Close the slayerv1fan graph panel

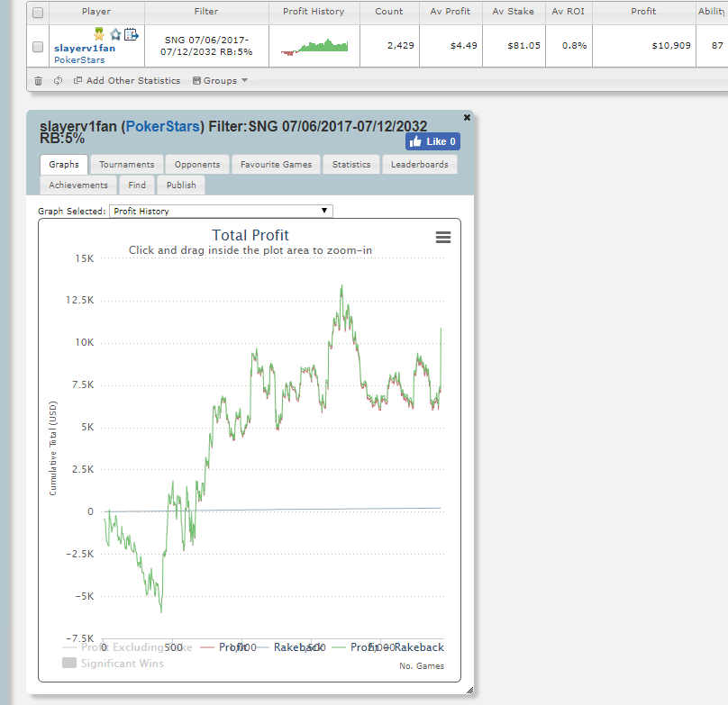pyautogui.click(x=467, y=117)
